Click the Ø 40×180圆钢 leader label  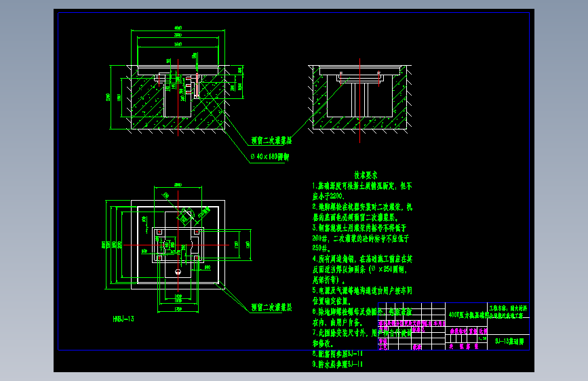[270, 157]
